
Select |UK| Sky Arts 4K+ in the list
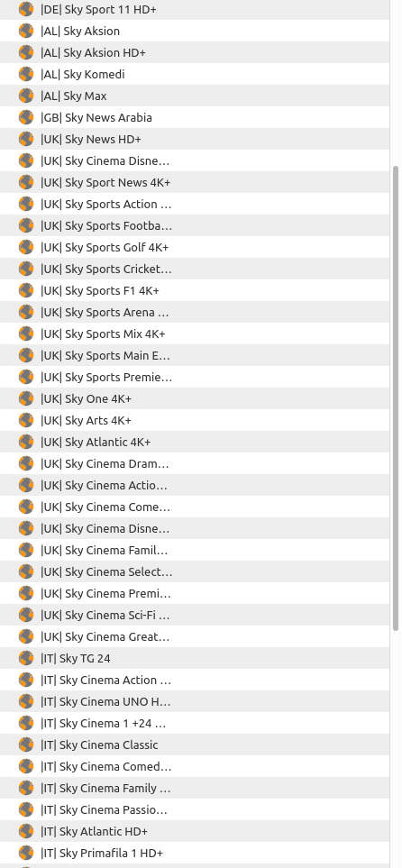tap(195, 420)
